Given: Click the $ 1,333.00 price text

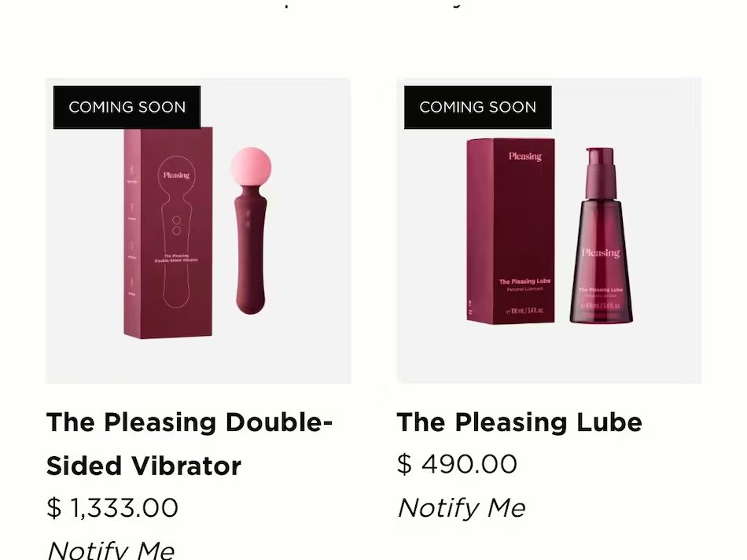Looking at the screenshot, I should pyautogui.click(x=112, y=507).
